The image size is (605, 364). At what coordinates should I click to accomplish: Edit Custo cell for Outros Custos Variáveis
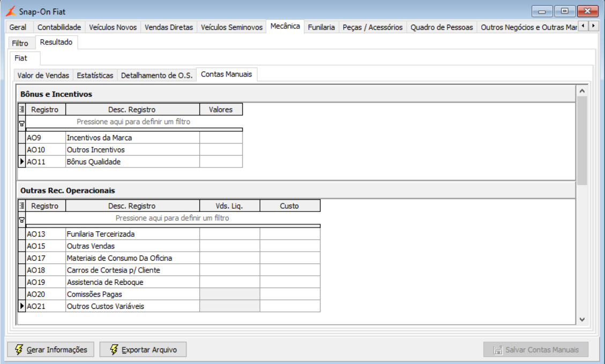pyautogui.click(x=290, y=306)
